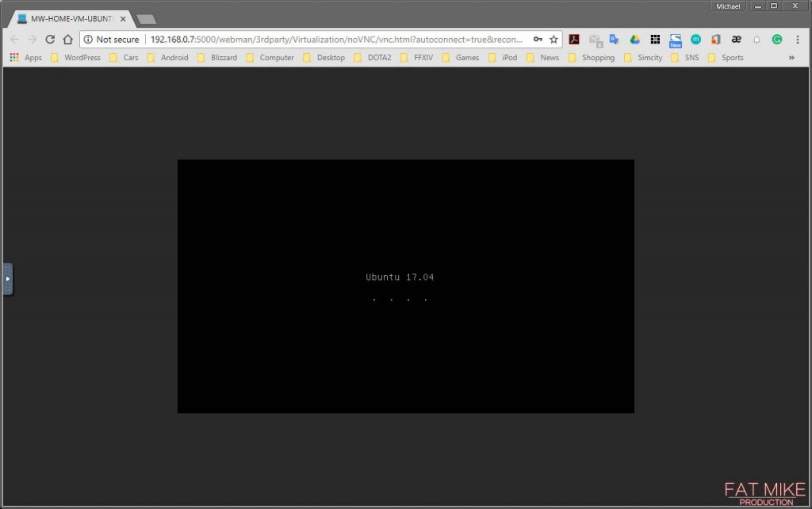The width and height of the screenshot is (812, 509).
Task: Open Grammarly extension icon
Action: [777, 40]
